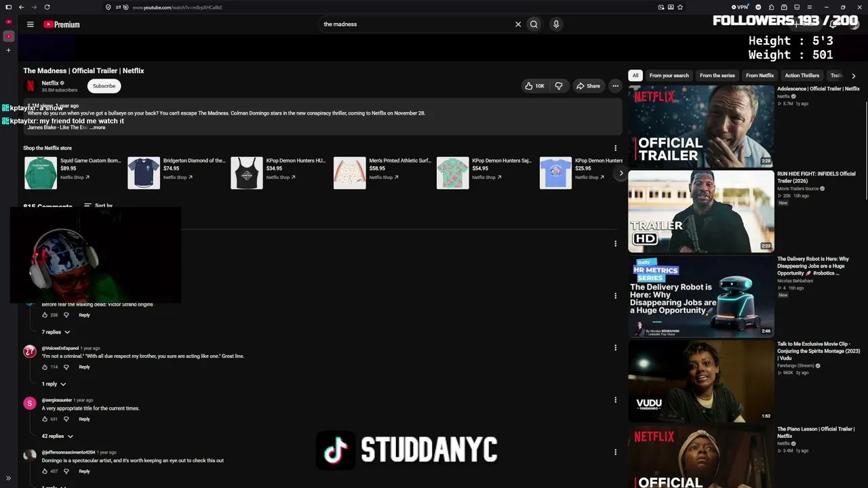Open Adolescence Official Trailer thumbnail

701,126
